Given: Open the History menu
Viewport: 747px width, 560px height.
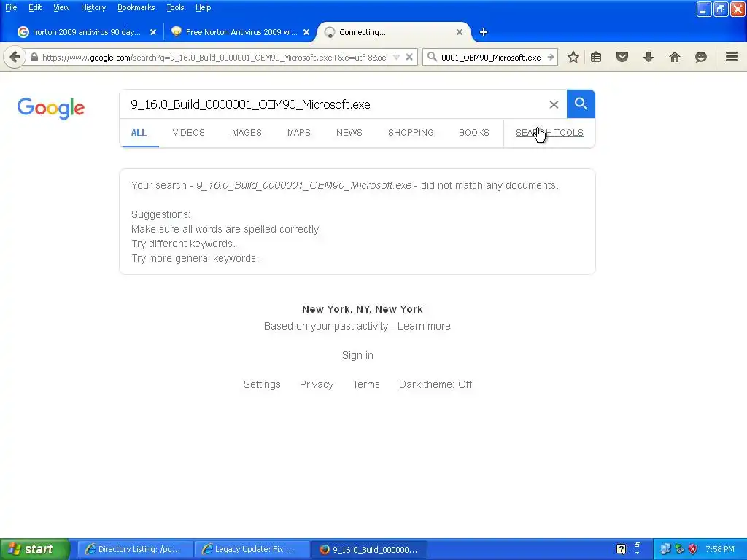Looking at the screenshot, I should 93,7.
